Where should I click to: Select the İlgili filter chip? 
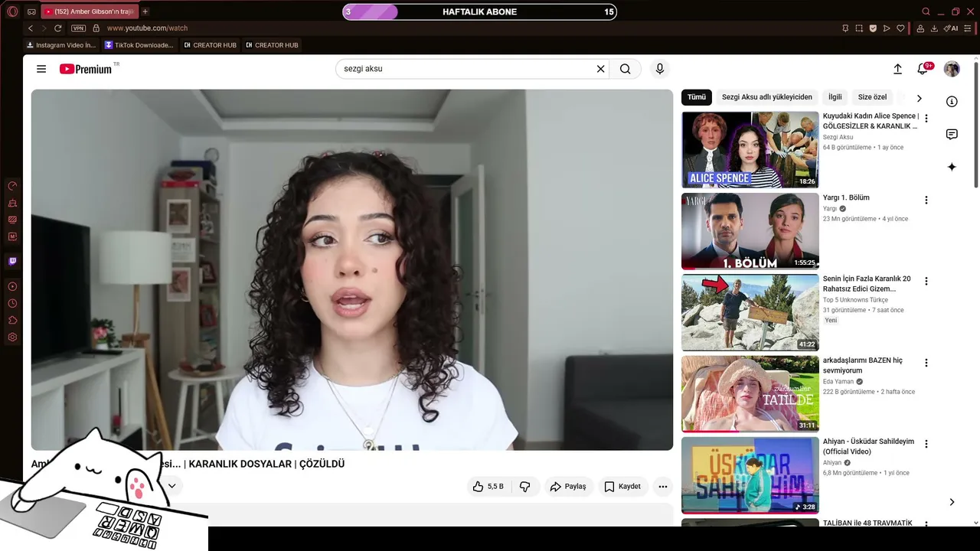coord(835,97)
